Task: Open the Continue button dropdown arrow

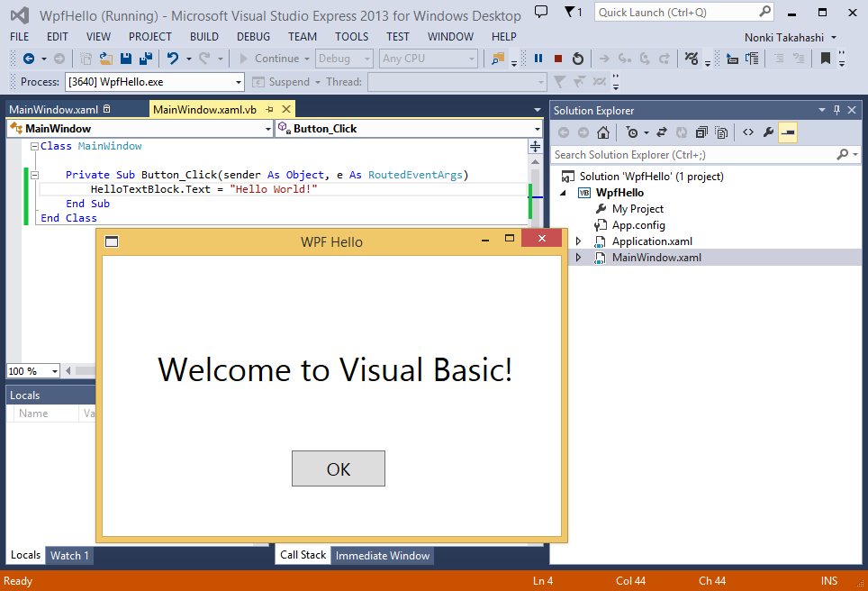Action: 307,59
